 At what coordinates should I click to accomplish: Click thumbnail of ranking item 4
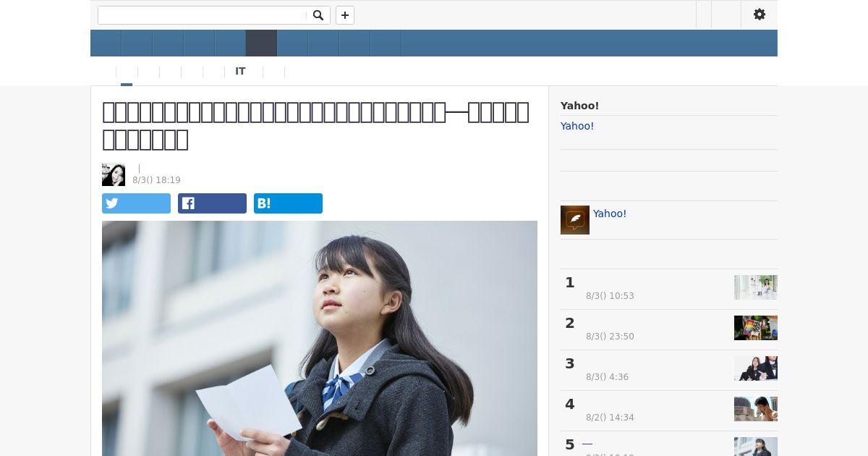click(x=756, y=409)
